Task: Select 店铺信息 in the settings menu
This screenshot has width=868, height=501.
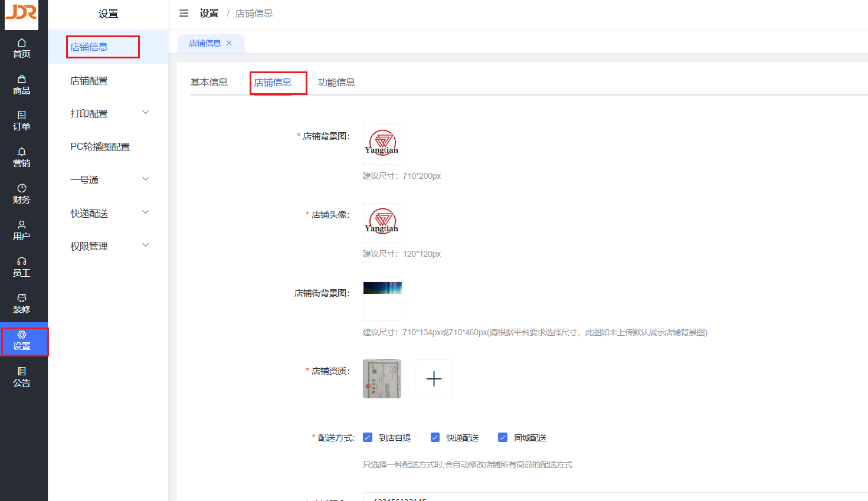Action: click(108, 47)
